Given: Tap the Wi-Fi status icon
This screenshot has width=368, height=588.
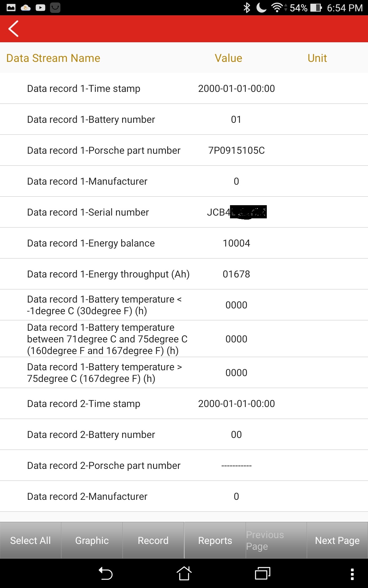Looking at the screenshot, I should point(277,8).
